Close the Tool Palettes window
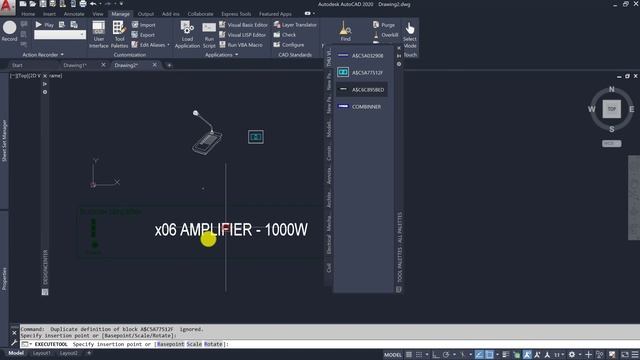The height and width of the screenshot is (360, 640). point(399,48)
